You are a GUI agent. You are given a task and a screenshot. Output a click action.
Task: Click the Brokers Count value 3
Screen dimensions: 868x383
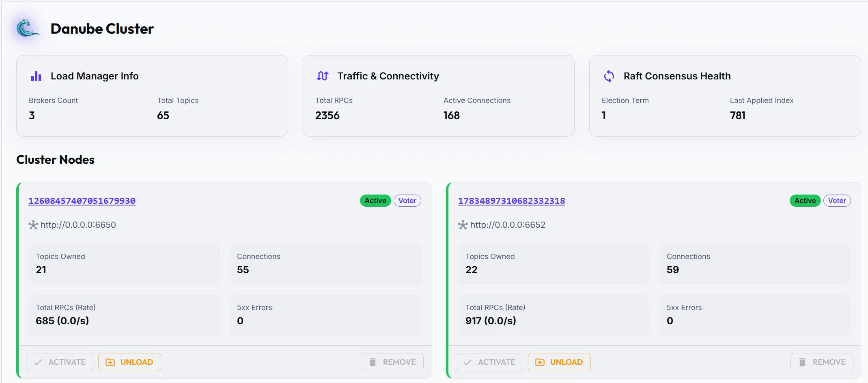pos(32,116)
